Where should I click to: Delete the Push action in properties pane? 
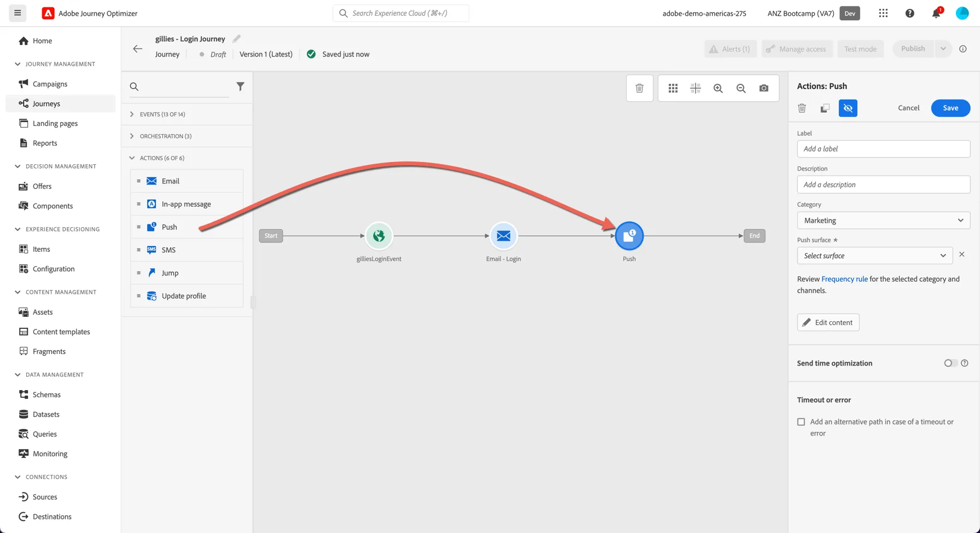[802, 108]
